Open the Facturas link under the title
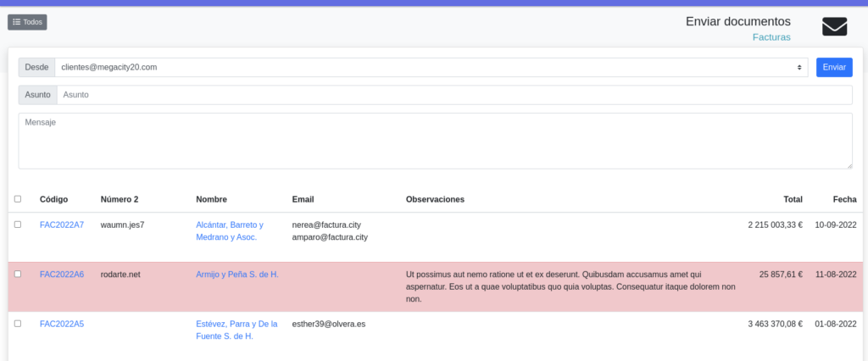The height and width of the screenshot is (361, 868). 771,37
